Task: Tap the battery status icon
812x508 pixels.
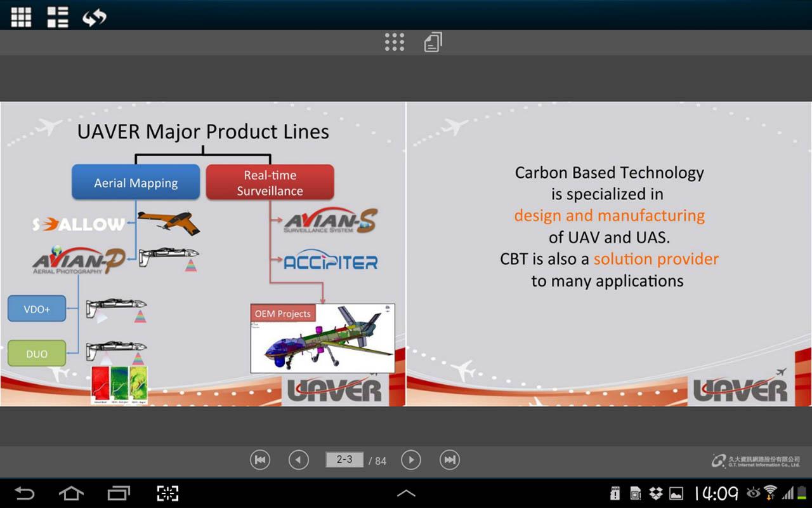Action: (x=802, y=493)
